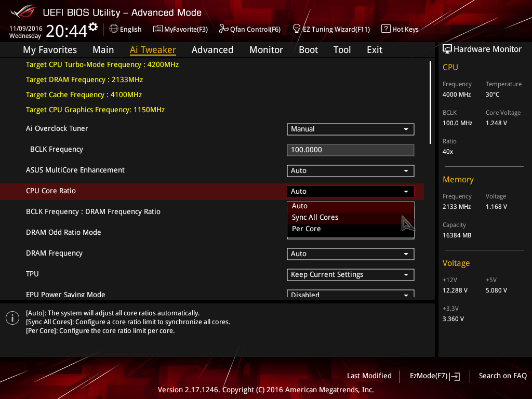Viewport: 532px width, 399px height.
Task: Click the CPU frequency 4000 MHz value
Action: pos(456,95)
